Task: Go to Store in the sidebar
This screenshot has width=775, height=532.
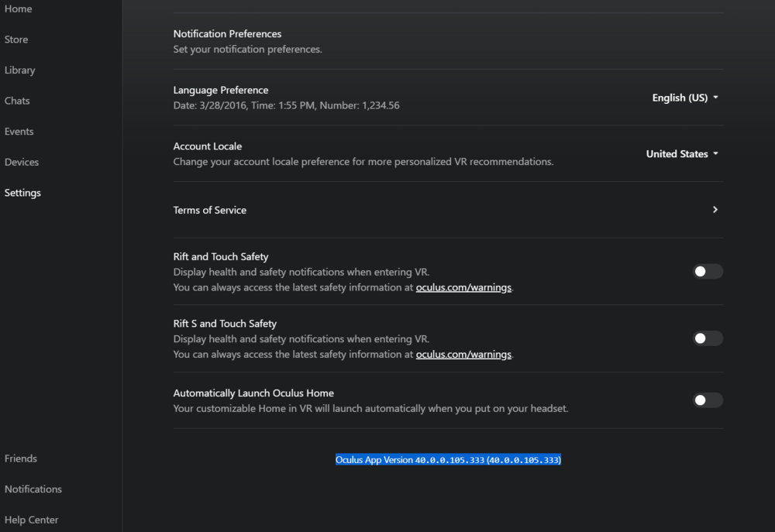Action: click(x=16, y=39)
